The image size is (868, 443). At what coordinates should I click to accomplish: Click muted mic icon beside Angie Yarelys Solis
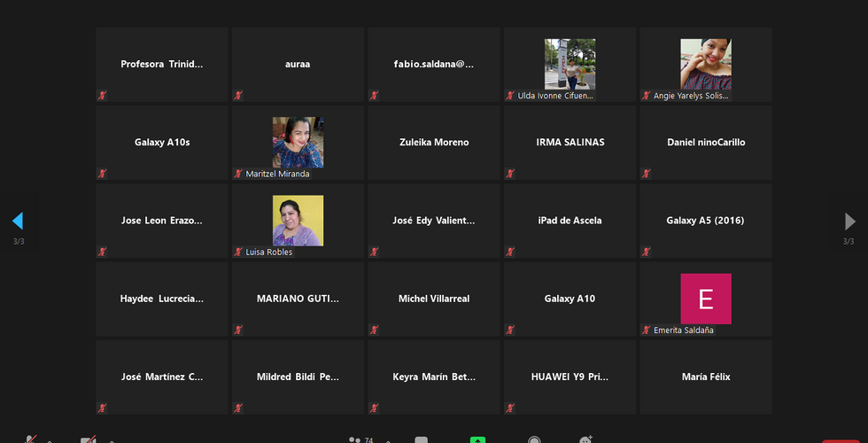point(646,96)
